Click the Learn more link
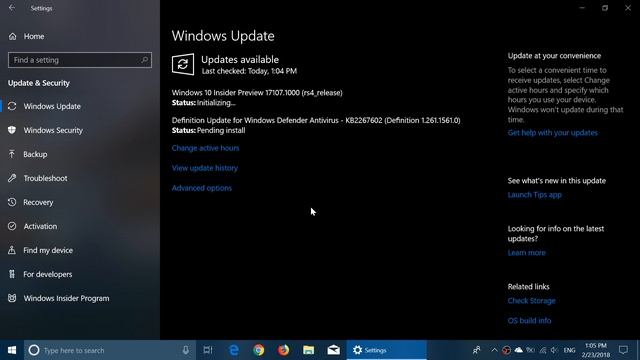 [526, 253]
